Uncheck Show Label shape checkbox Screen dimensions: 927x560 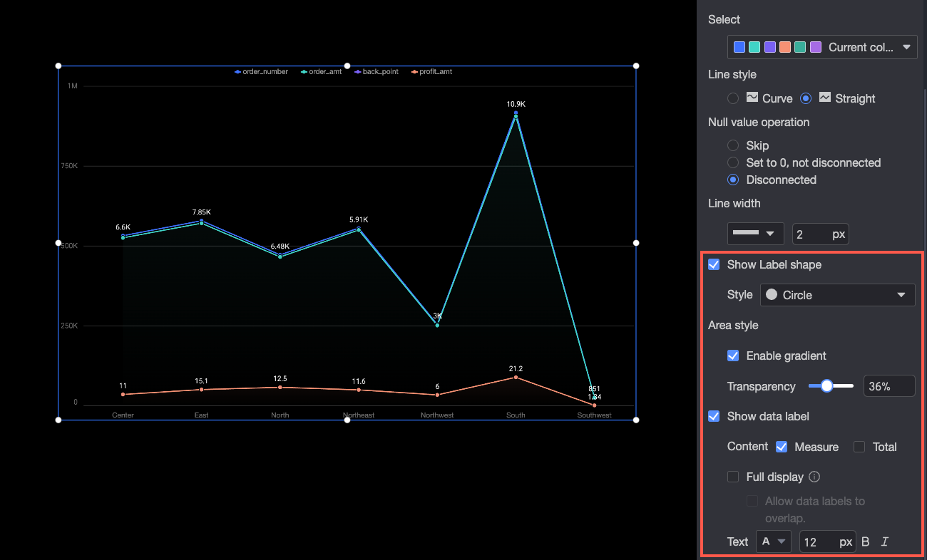[x=714, y=264]
